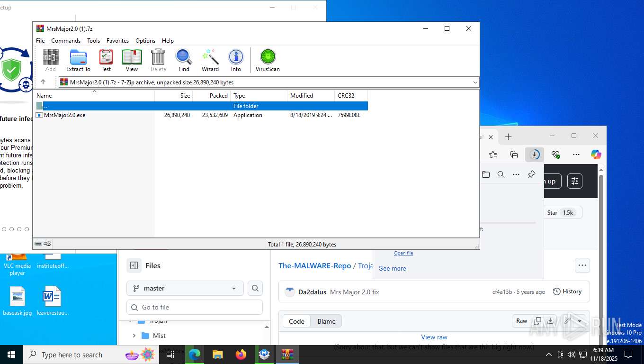
Task: Sort by the Size column header
Action: pos(174,95)
